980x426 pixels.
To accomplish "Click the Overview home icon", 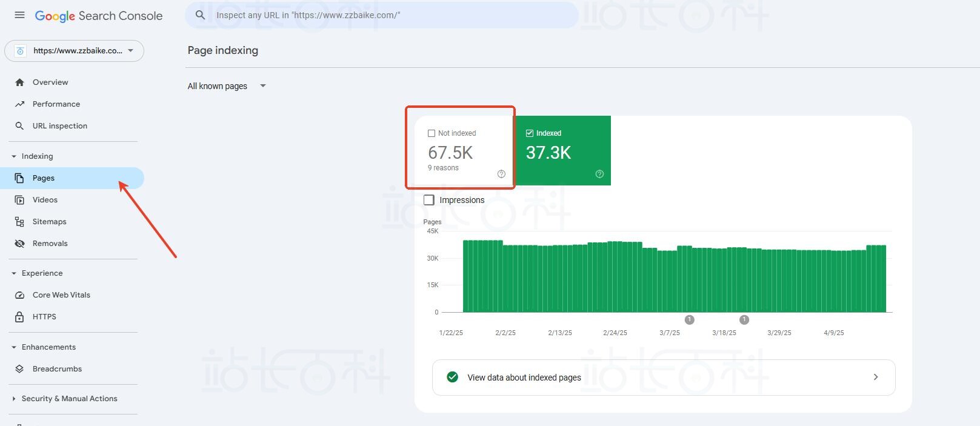I will click(19, 82).
